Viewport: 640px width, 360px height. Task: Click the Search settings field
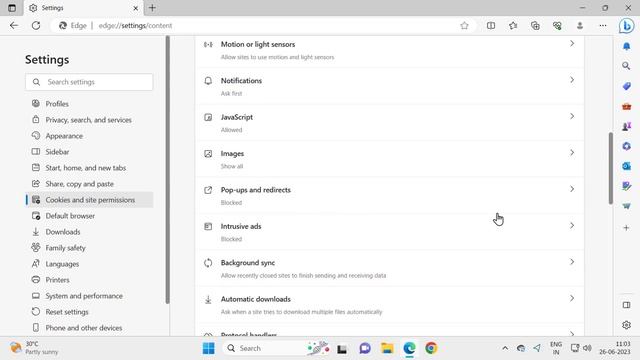coord(89,82)
